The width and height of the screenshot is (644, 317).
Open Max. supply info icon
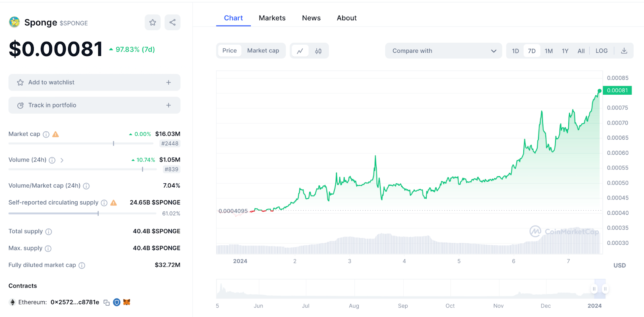(48, 249)
